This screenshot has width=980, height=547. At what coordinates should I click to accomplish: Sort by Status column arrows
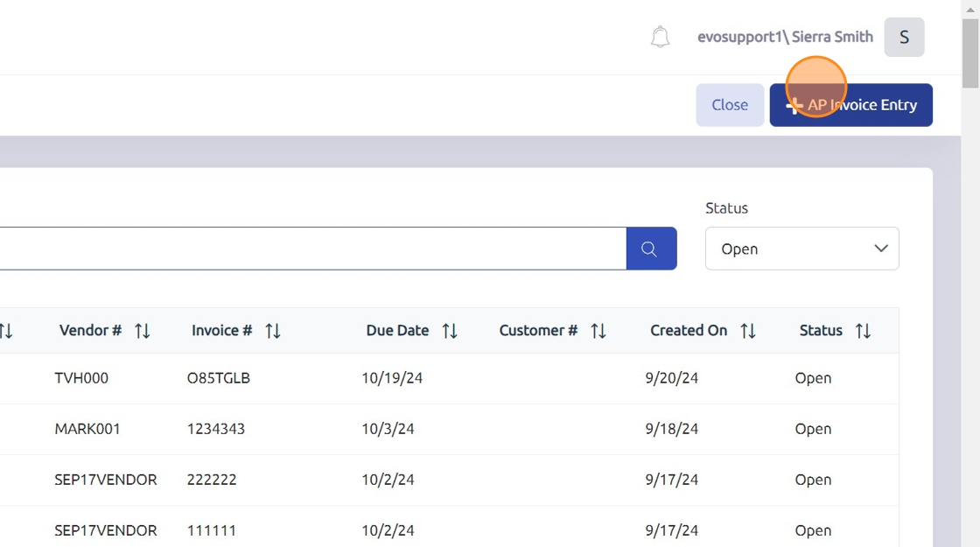point(864,331)
